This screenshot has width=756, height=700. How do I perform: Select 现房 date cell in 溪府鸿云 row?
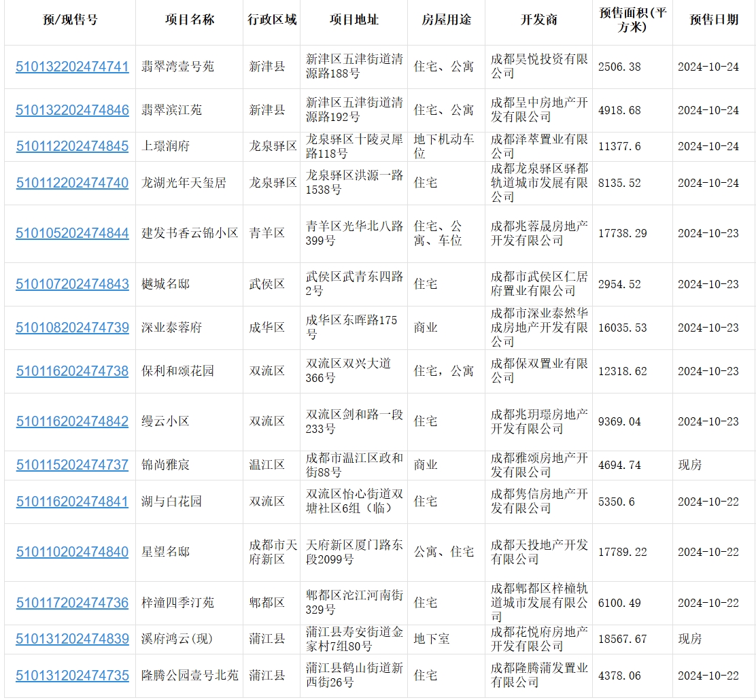point(690,639)
